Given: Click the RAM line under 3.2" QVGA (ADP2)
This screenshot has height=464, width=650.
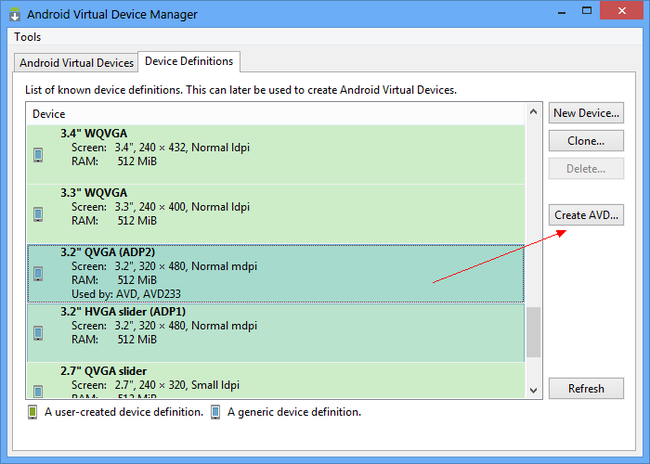Looking at the screenshot, I should [114, 280].
